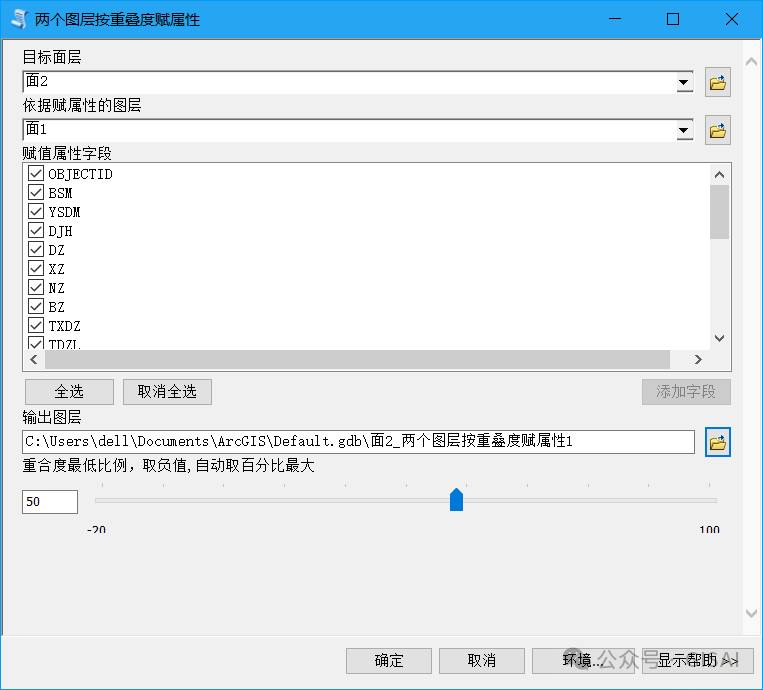Click the field list horizontal scroll right arrow

click(x=698, y=360)
